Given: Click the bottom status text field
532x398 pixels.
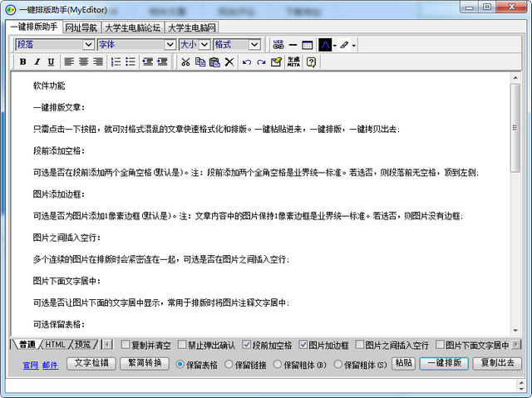Looking at the screenshot, I should pos(260,386).
